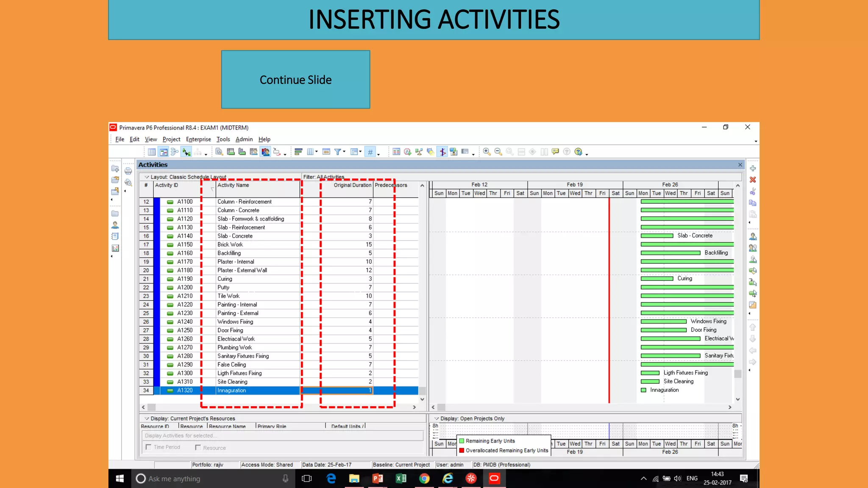Click the Print icon in left sidebar
Viewport: 868px width, 488px height.
128,171
